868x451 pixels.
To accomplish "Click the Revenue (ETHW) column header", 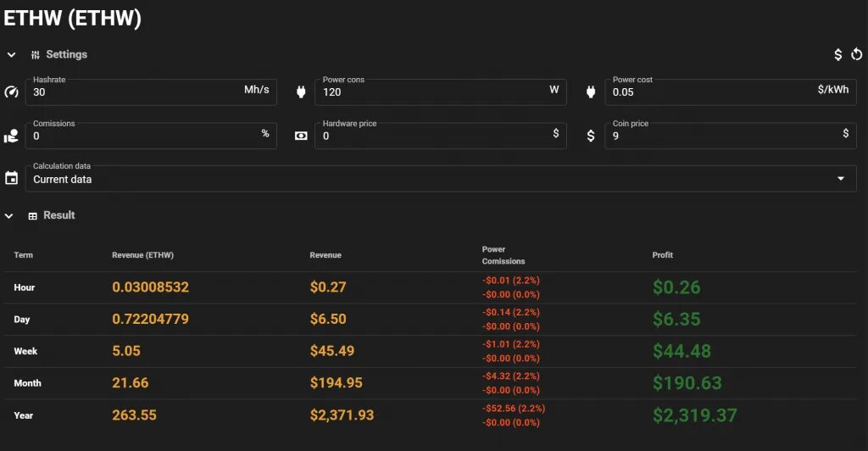I will [142, 255].
